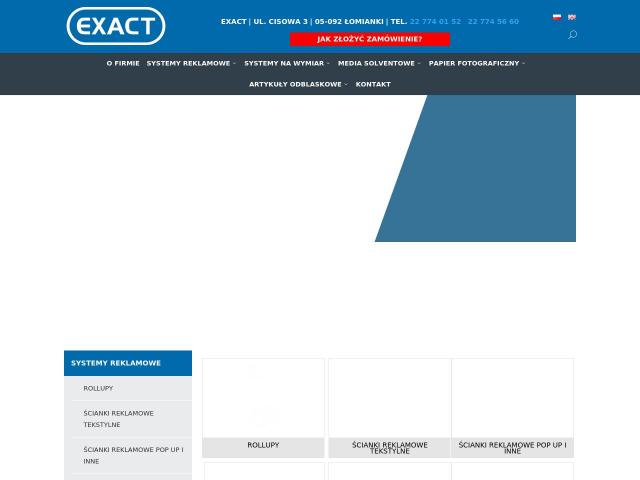This screenshot has height=480, width=640.
Task: Open the Systemy na Wymiar menu
Action: 284,63
